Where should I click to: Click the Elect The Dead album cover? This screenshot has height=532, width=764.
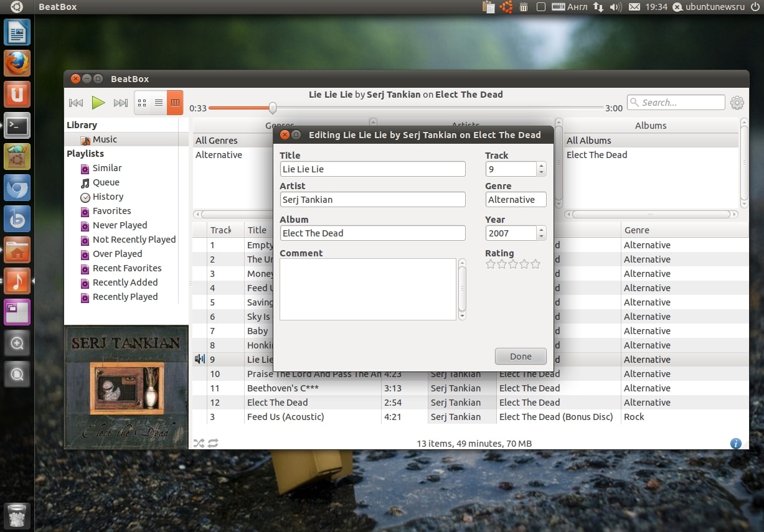pyautogui.click(x=126, y=387)
